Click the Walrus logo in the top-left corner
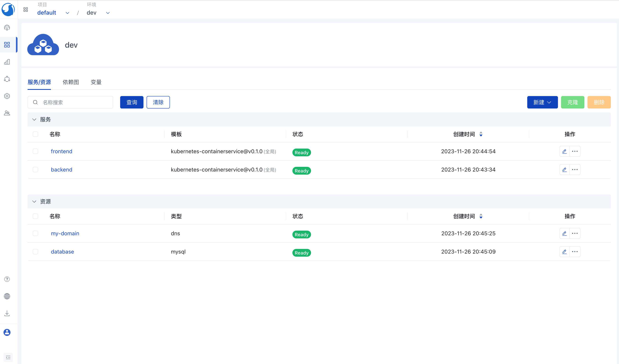This screenshot has width=619, height=364. (8, 9)
